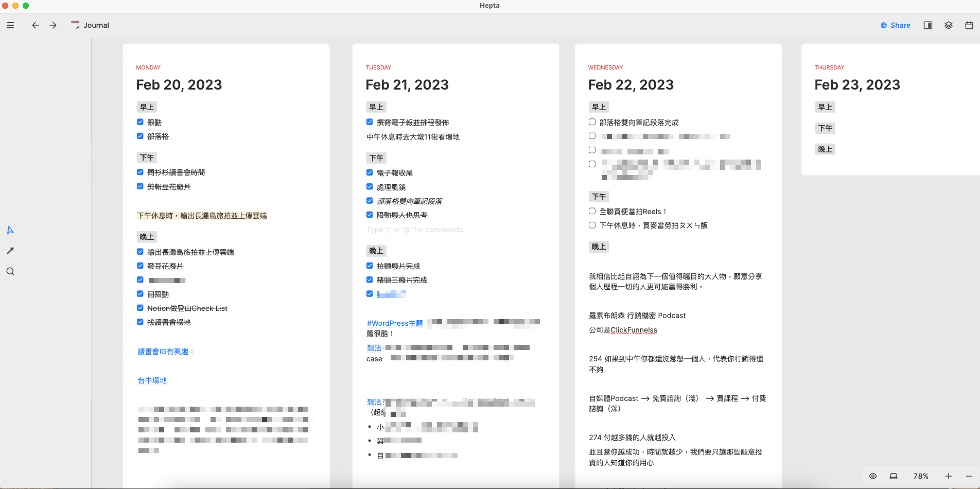Check the 全聯買便當拍Reels checkbox
980x489 pixels.
[x=592, y=211]
